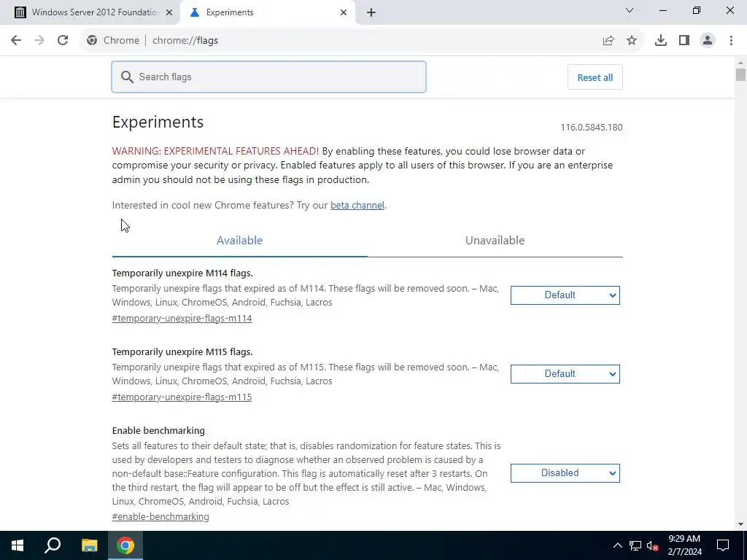The height and width of the screenshot is (560, 747).
Task: Click the scrollbar down arrow
Action: pyautogui.click(x=740, y=524)
